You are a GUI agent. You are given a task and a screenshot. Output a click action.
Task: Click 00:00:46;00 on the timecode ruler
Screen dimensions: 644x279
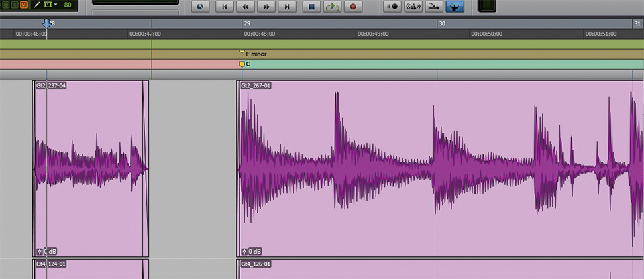[31, 34]
